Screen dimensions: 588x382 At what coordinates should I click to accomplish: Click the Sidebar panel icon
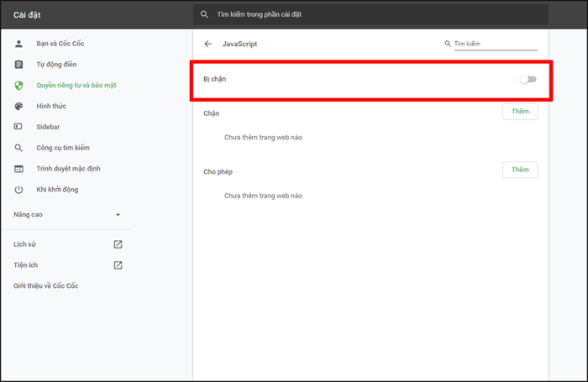tap(18, 127)
